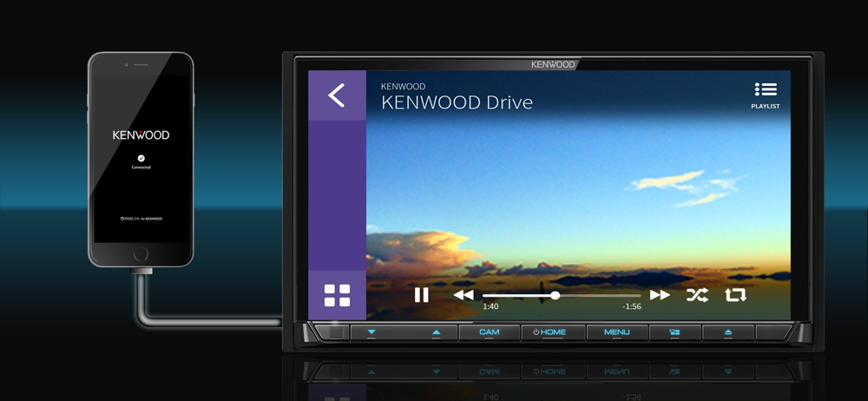The height and width of the screenshot is (401, 868).
Task: Open the PLAYLIST list icon
Action: click(x=766, y=89)
